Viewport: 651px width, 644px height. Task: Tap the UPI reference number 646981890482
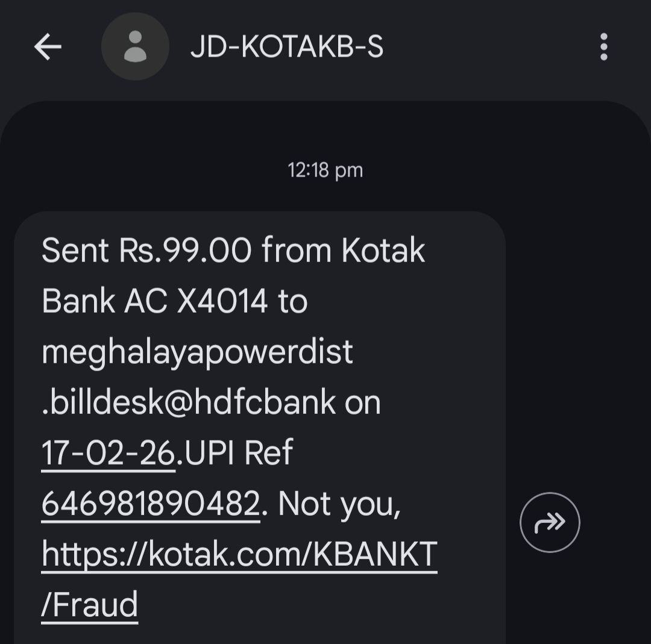point(151,504)
